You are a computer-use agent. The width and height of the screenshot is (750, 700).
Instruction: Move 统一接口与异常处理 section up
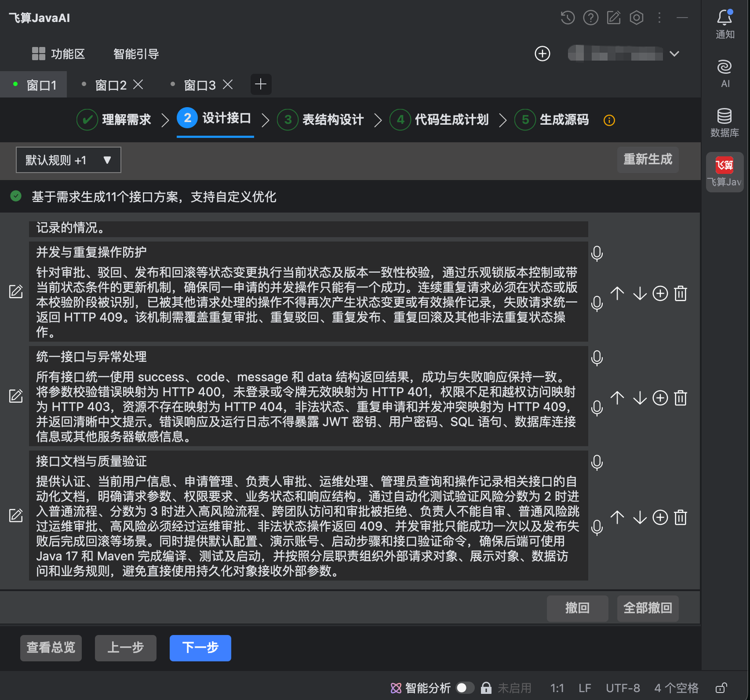click(x=618, y=398)
